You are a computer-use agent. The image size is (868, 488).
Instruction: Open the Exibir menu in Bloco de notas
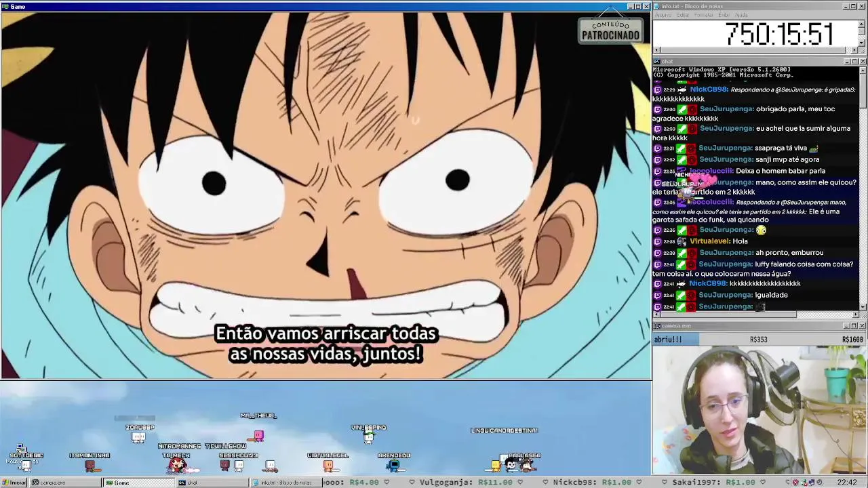point(724,15)
